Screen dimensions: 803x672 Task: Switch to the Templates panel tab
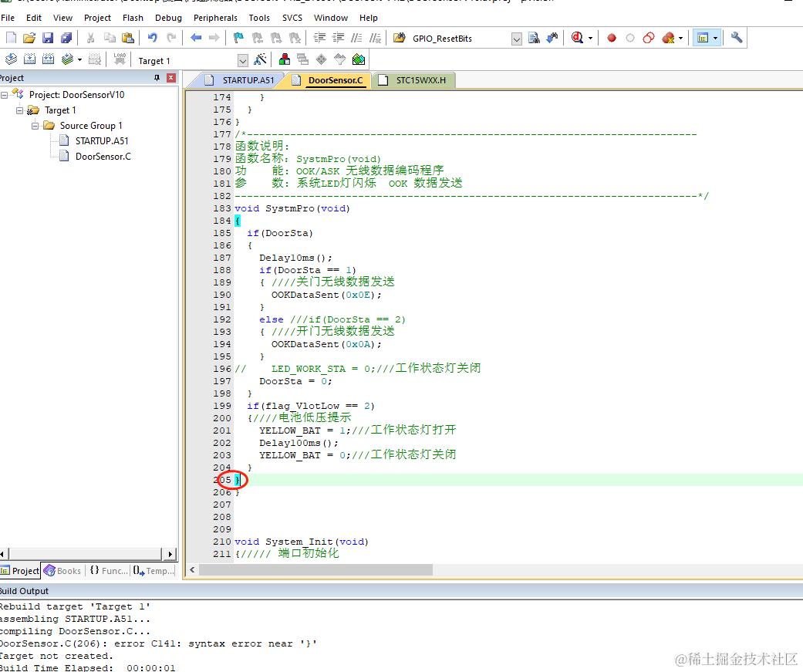click(x=154, y=571)
